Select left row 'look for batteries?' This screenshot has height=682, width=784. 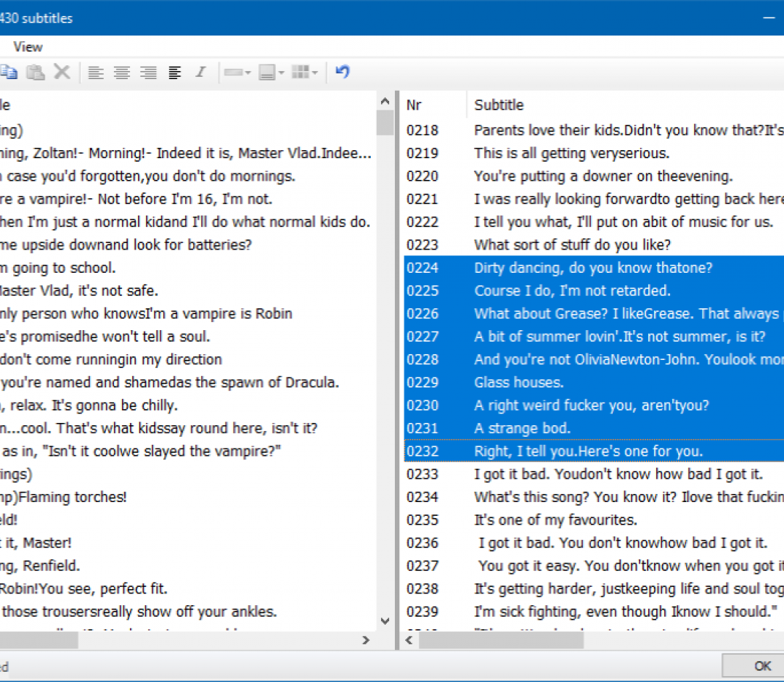click(188, 245)
